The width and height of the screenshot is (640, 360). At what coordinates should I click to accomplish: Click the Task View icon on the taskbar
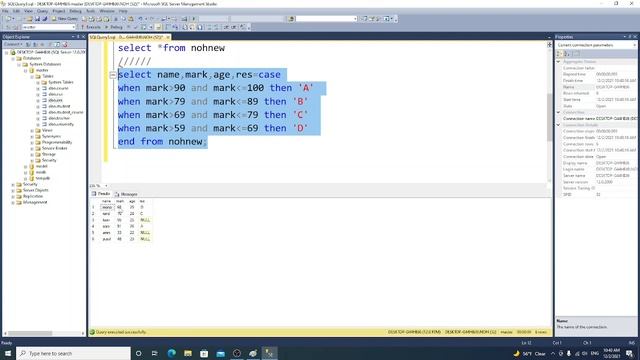point(155,353)
